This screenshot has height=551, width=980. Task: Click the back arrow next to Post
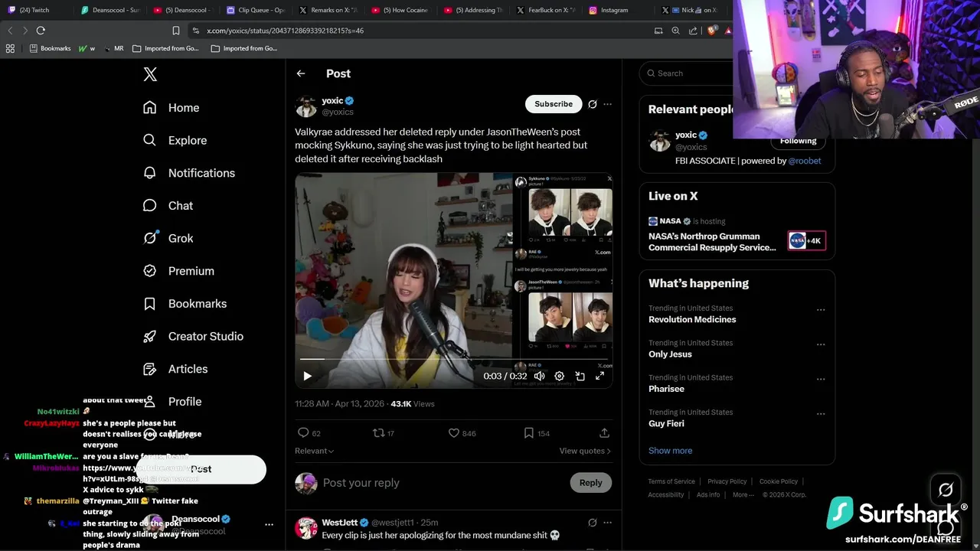[x=301, y=73]
